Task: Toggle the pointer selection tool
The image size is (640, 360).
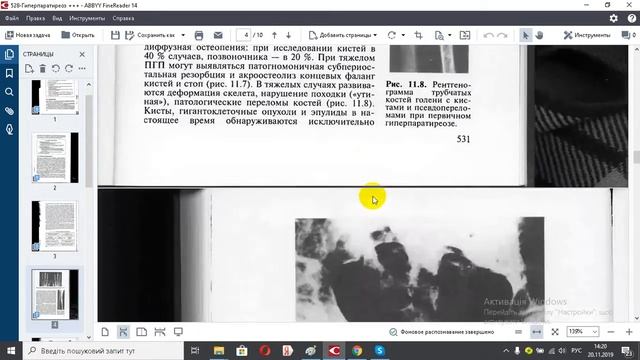Action: coord(525,35)
